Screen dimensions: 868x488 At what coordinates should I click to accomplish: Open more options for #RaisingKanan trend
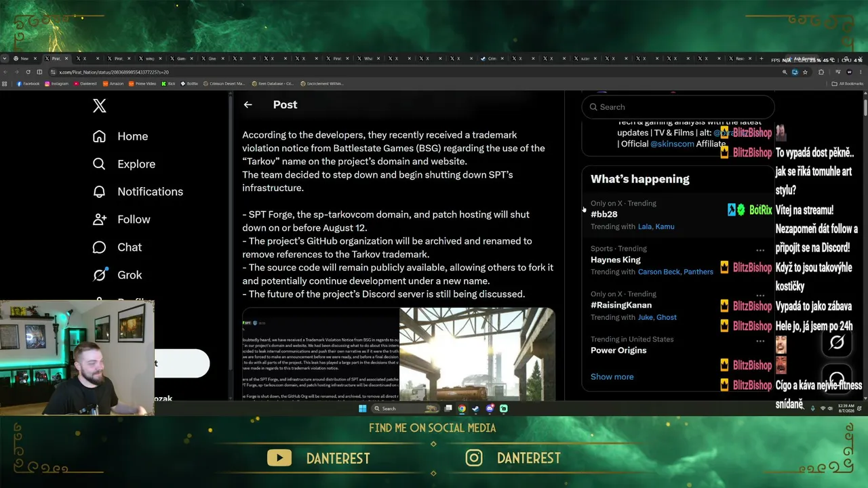760,296
